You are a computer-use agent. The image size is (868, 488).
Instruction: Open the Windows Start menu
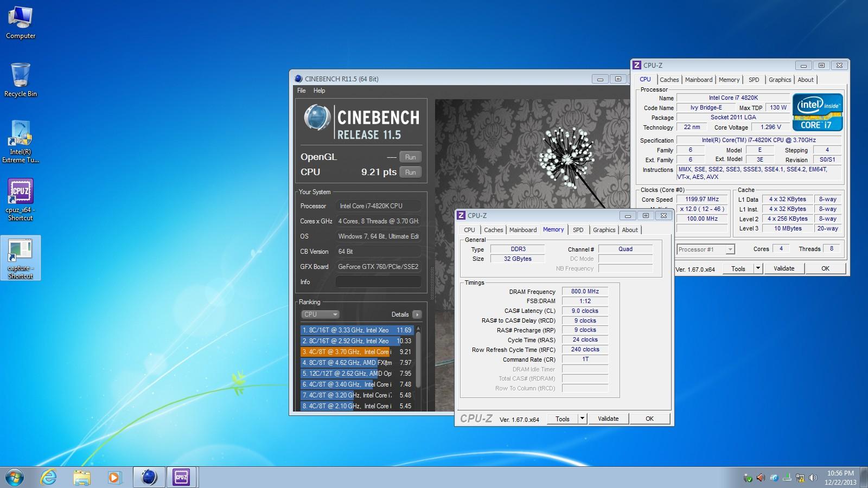click(x=15, y=477)
